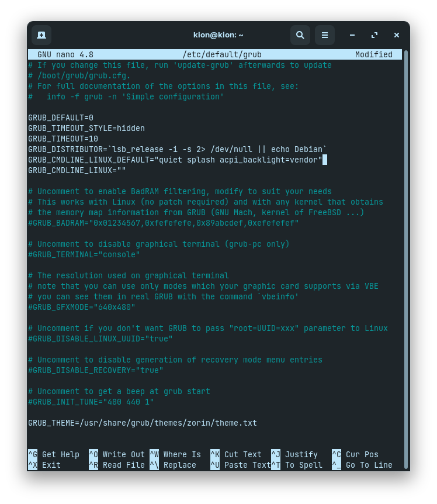This screenshot has height=504, width=437.
Task: Maximize the terminal window
Action: point(374,35)
